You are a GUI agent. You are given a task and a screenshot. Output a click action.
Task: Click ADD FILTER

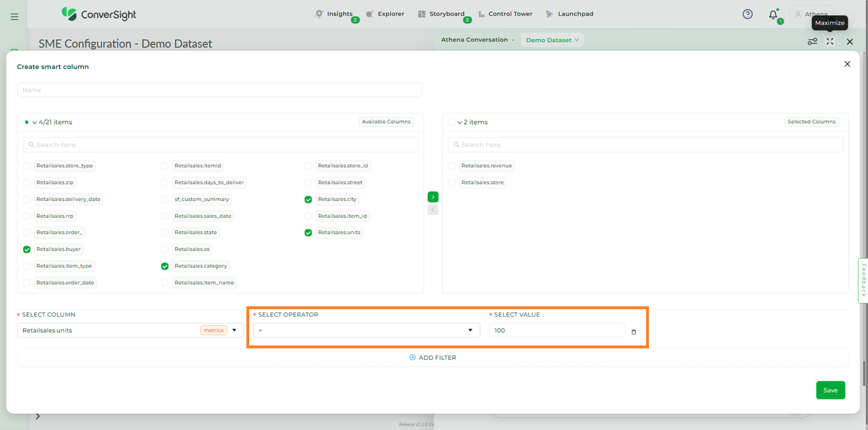click(433, 357)
